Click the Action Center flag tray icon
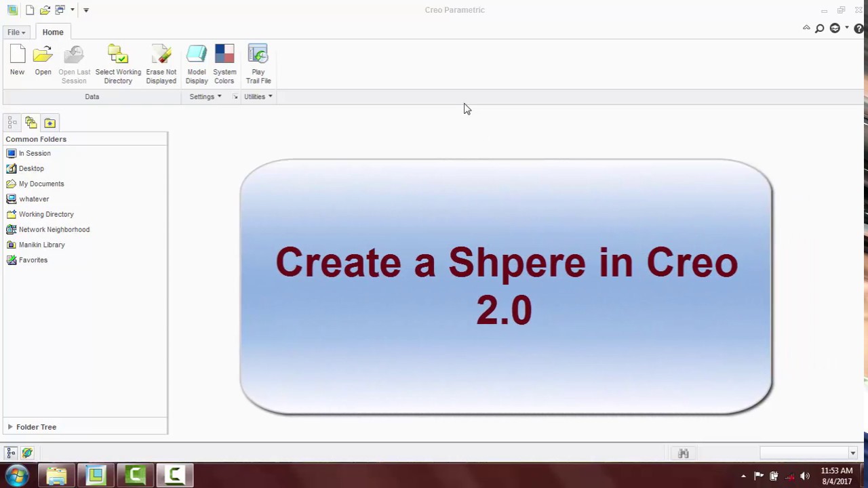Viewport: 868px width, 488px height. coord(758,476)
